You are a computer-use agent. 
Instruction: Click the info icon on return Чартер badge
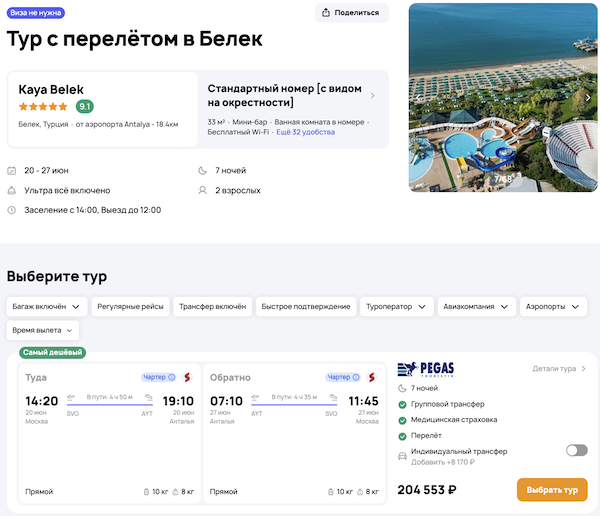click(355, 377)
